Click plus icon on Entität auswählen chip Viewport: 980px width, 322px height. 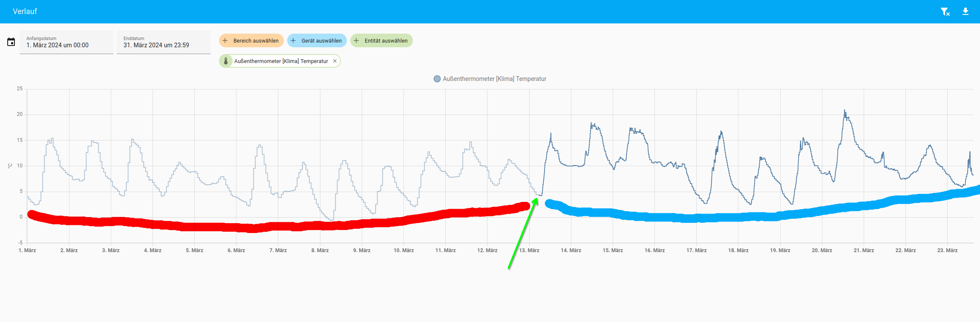point(356,40)
